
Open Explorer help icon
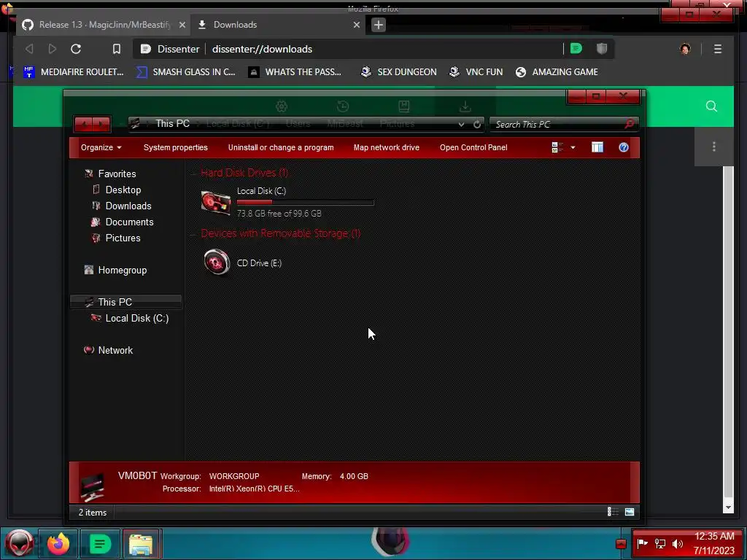pyautogui.click(x=624, y=147)
